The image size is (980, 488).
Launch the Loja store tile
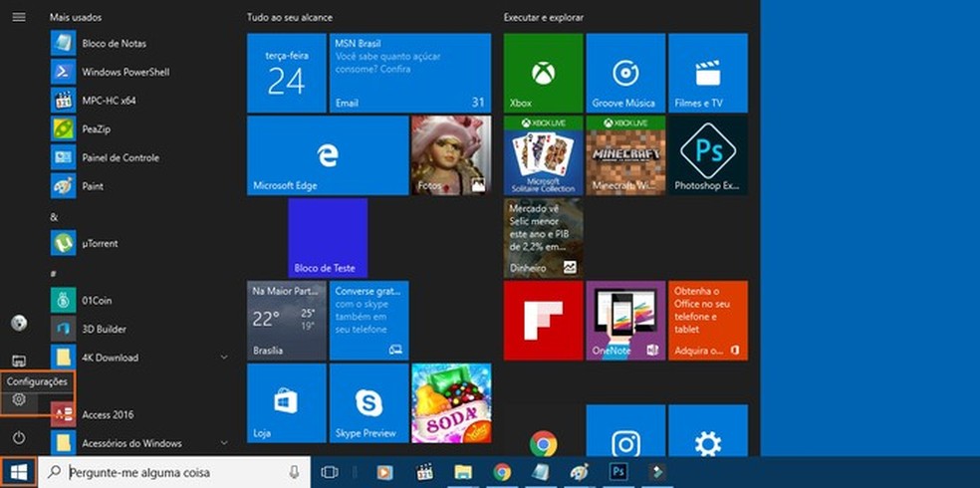coord(286,403)
